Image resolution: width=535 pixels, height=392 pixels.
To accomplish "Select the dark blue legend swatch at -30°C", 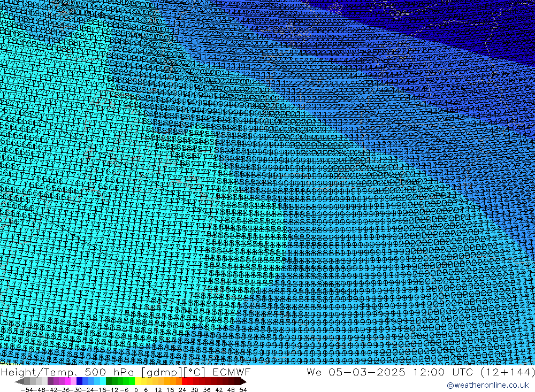I will 79,381.
